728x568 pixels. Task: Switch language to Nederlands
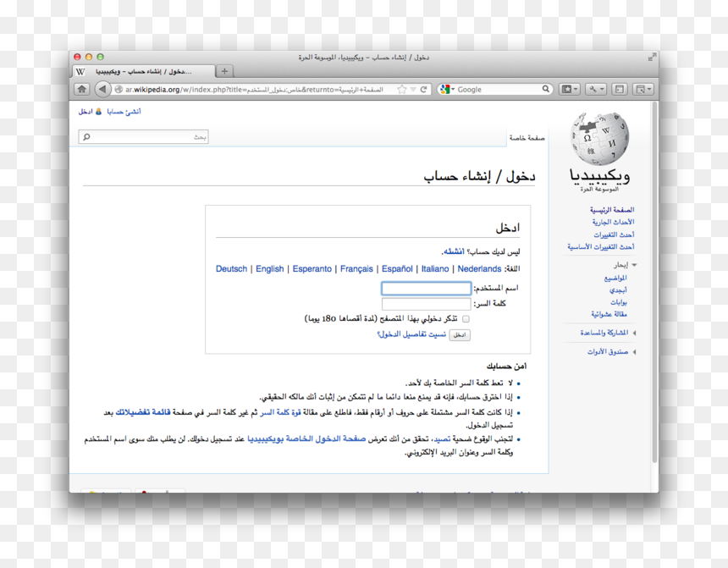tap(479, 268)
